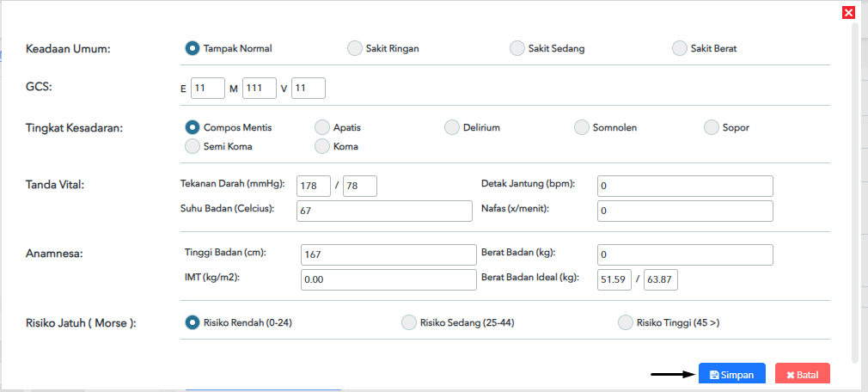Click the Anamnesa label

(53, 253)
